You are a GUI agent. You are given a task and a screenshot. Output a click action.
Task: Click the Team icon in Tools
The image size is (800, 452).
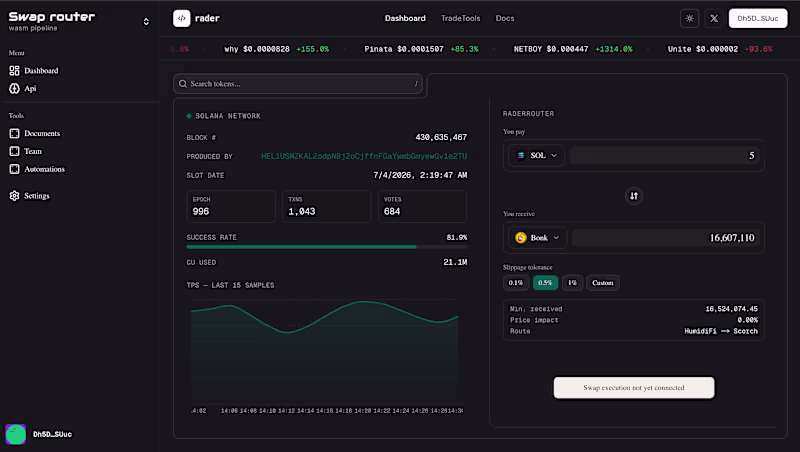click(14, 151)
